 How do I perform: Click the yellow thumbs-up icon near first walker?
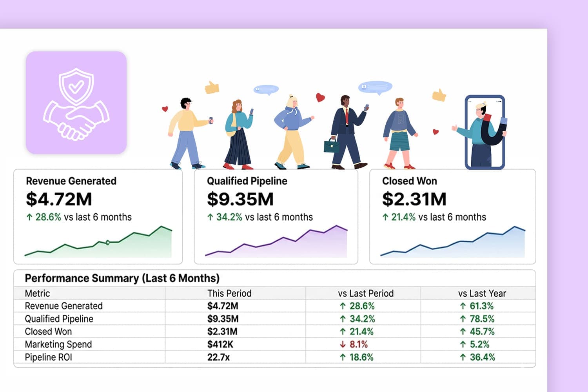point(212,87)
